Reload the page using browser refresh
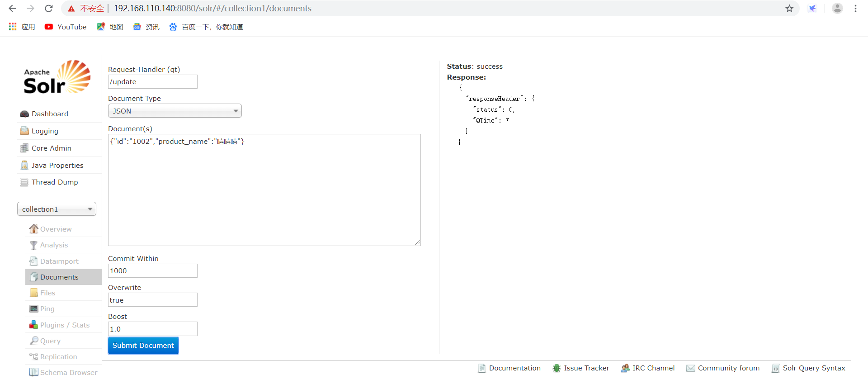The height and width of the screenshot is (389, 868). pyautogui.click(x=49, y=9)
